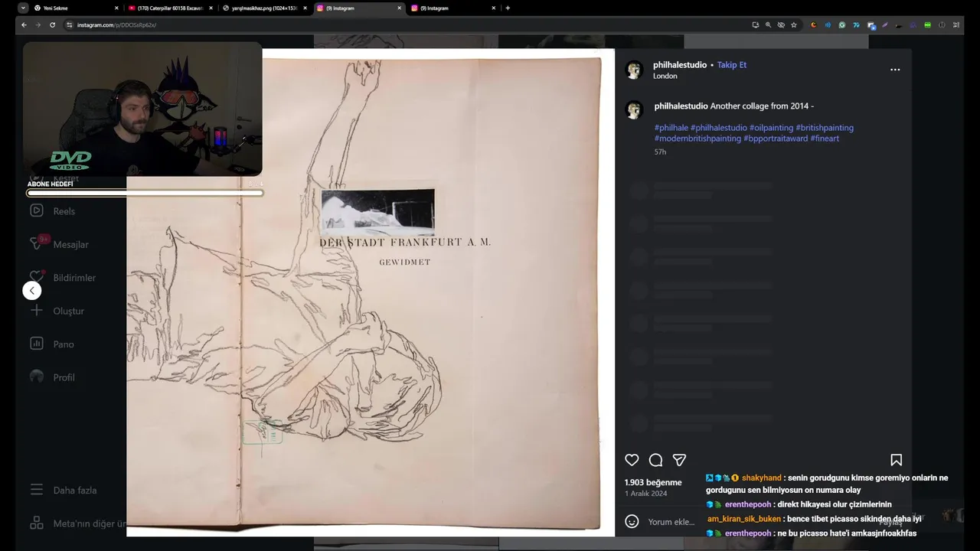The width and height of the screenshot is (980, 551).
Task: View likes via 1.903 beğenme
Action: [x=653, y=483]
